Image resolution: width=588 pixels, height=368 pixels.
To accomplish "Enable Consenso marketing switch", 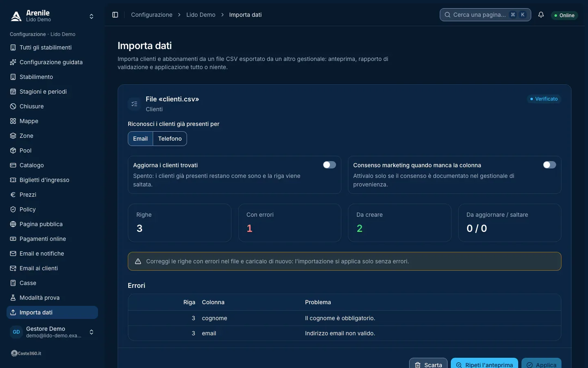I will click(550, 165).
